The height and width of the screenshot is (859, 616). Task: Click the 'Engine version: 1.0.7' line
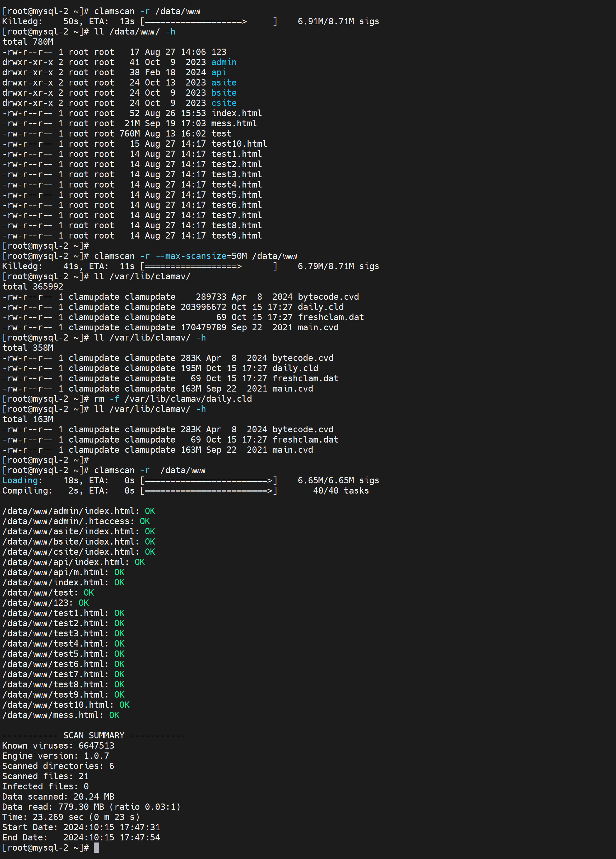56,755
